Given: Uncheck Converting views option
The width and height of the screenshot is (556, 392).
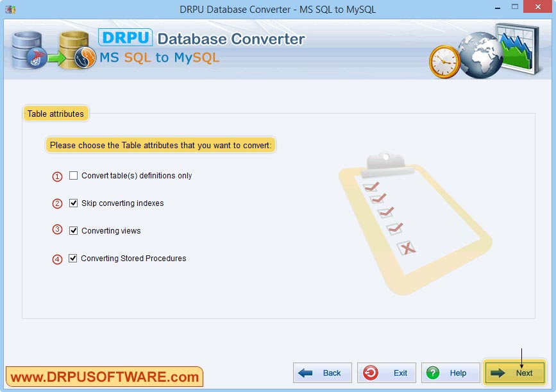Looking at the screenshot, I should [x=74, y=230].
